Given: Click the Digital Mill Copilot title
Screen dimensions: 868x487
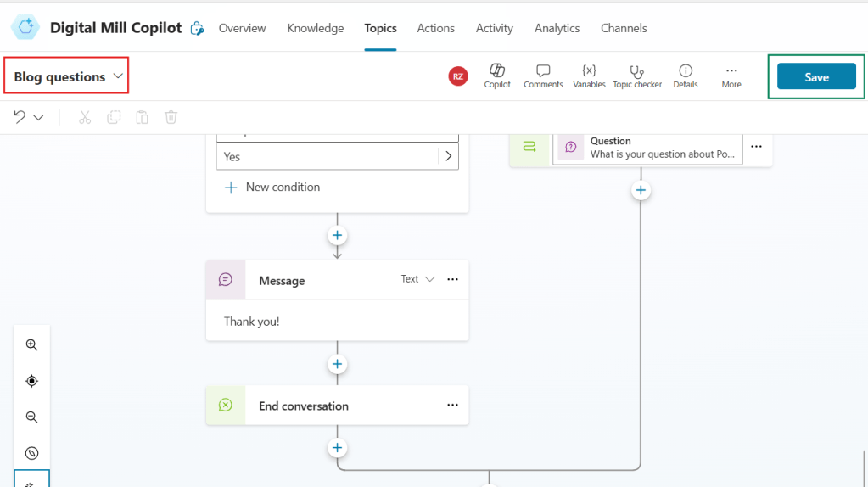Looking at the screenshot, I should pos(115,28).
